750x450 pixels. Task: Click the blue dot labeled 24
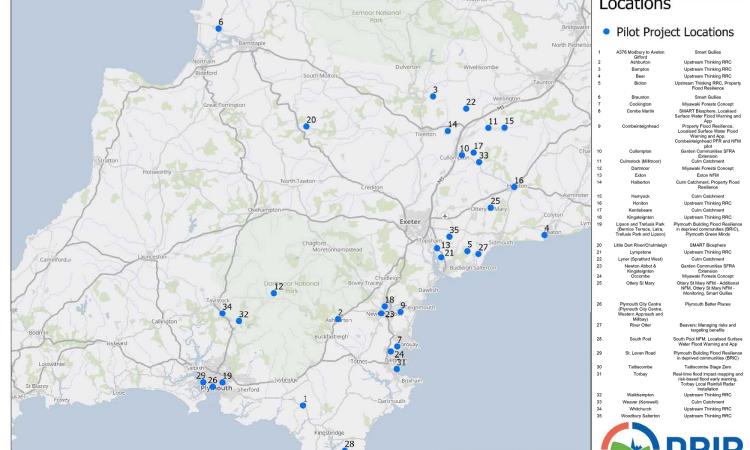coord(391,351)
